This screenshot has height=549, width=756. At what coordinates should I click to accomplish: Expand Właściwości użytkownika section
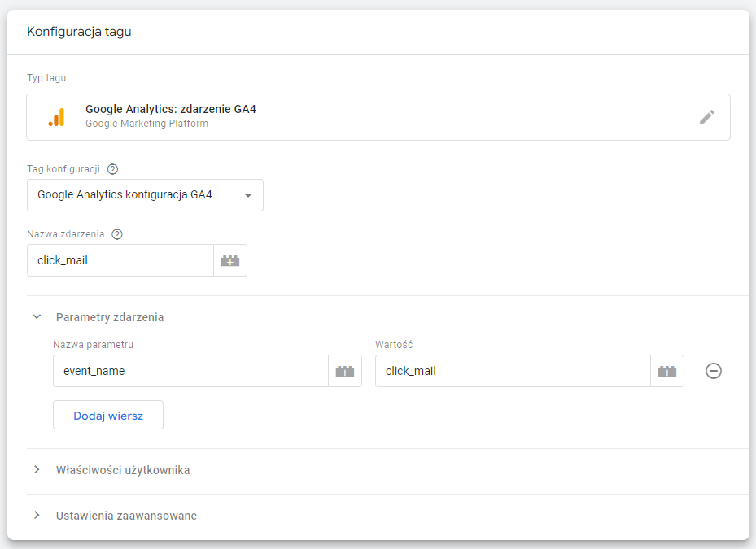coord(37,470)
